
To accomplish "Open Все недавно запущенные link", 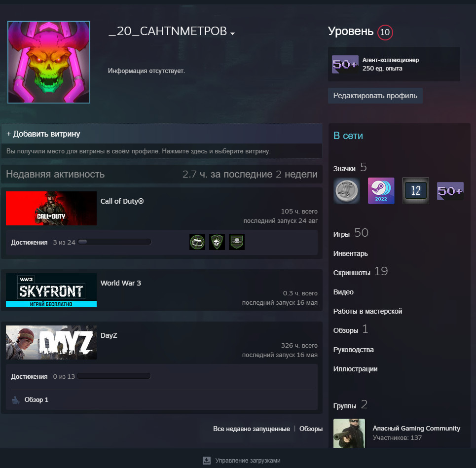I will tap(252, 429).
